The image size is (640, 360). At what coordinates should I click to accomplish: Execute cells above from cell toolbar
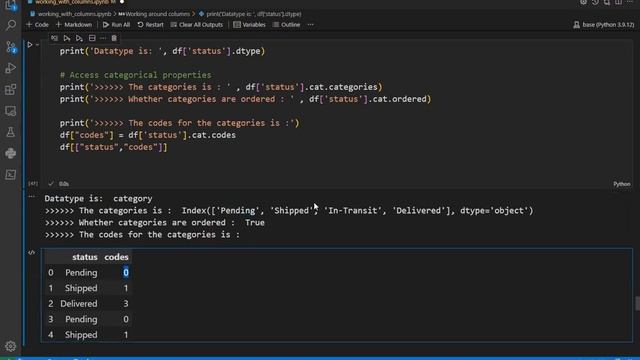tap(67, 38)
